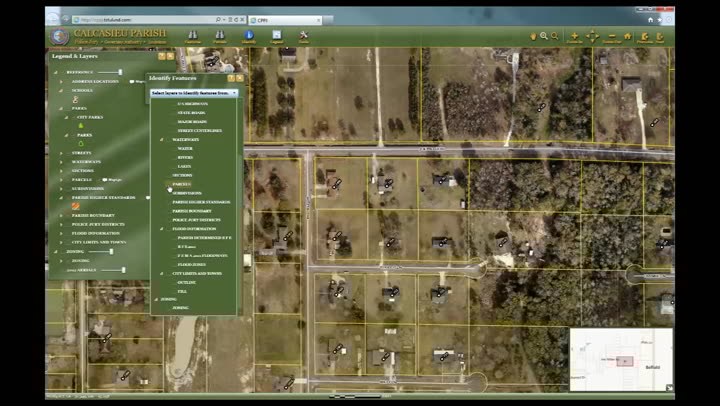Screen dimensions: 720x406
Task: Open the browser favorites star
Action: 659,20
